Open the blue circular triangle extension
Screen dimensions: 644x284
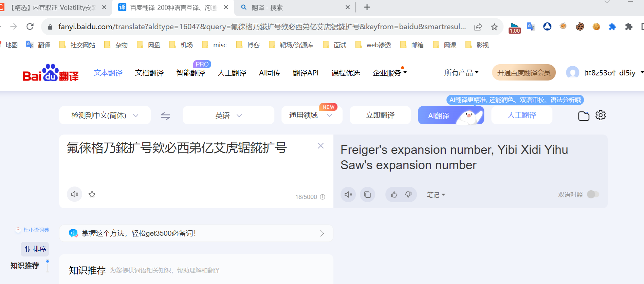547,26
